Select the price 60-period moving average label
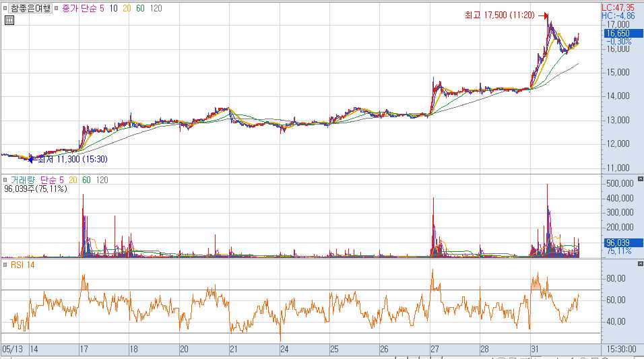The width and height of the screenshot is (644, 359). 140,8
